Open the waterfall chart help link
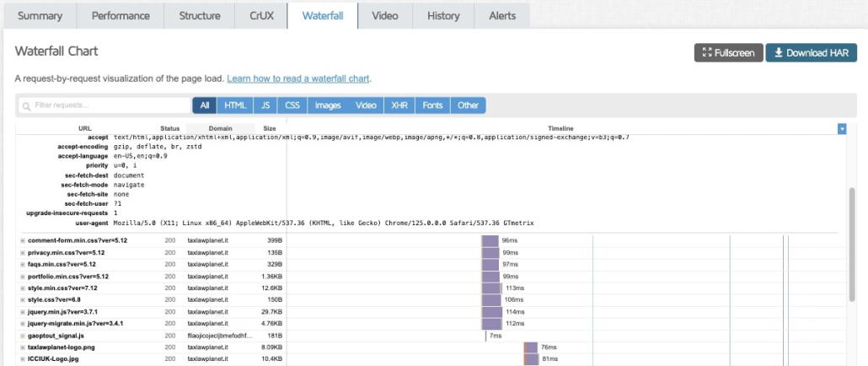 298,78
